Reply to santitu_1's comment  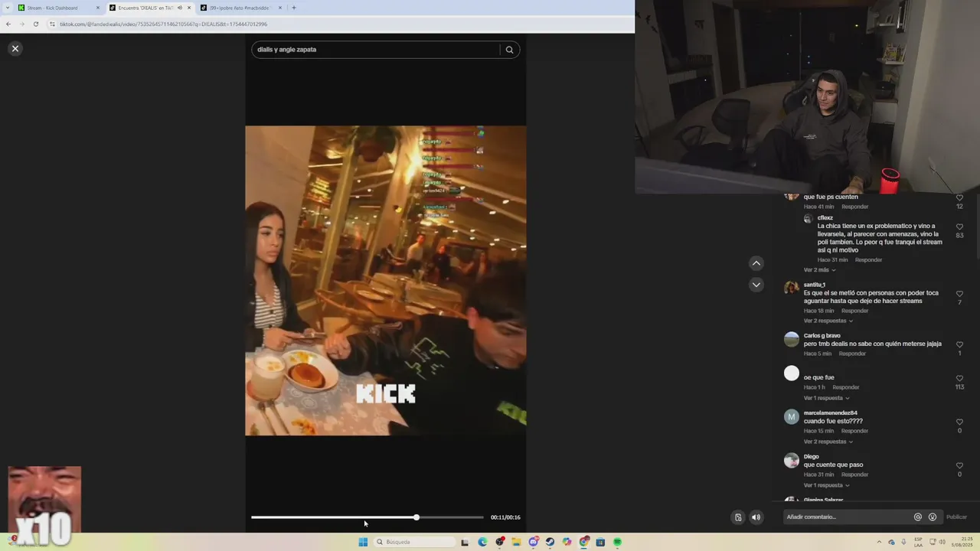coord(854,311)
